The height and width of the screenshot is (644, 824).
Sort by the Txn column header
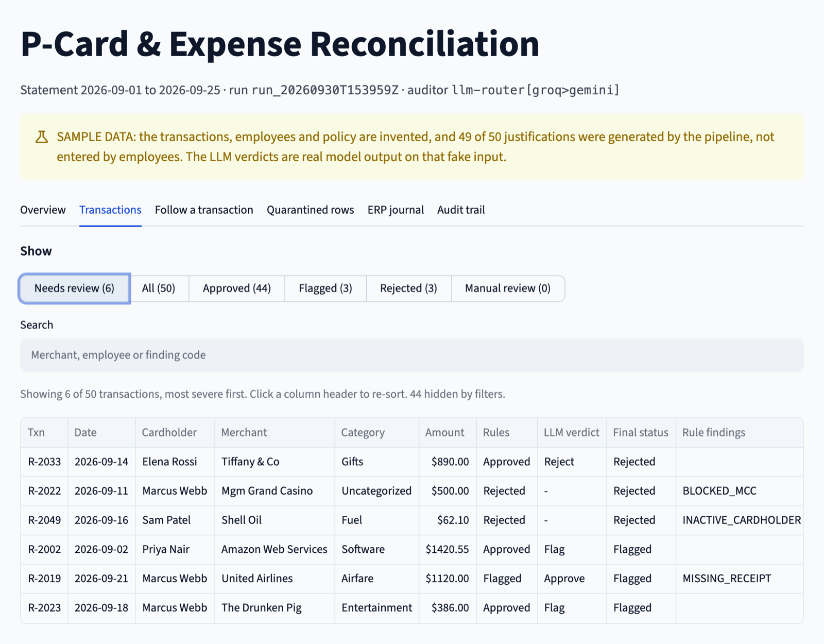(x=44, y=432)
